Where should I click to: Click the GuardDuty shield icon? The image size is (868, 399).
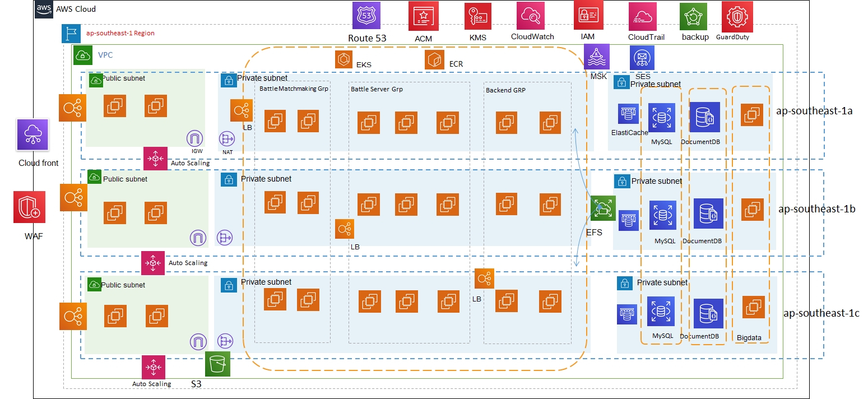click(x=736, y=17)
